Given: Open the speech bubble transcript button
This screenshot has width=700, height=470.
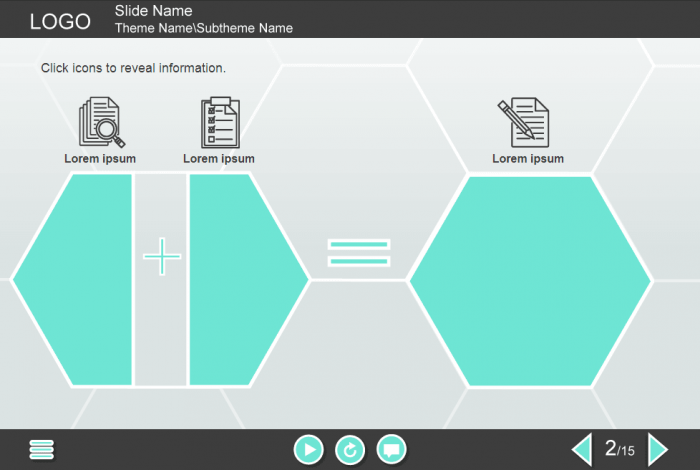Looking at the screenshot, I should pyautogui.click(x=392, y=450).
